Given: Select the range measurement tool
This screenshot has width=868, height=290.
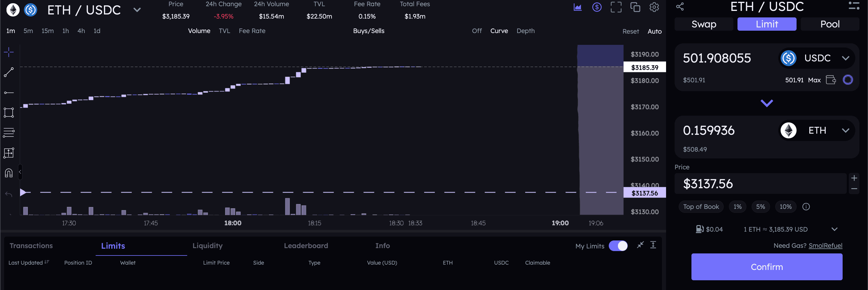Looking at the screenshot, I should pyautogui.click(x=9, y=153).
